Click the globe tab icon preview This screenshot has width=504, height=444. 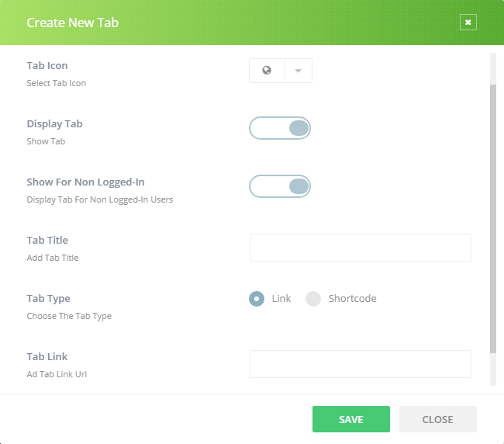click(268, 71)
